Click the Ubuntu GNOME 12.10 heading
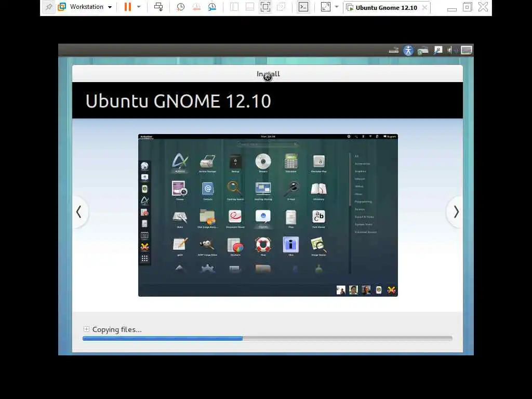The height and width of the screenshot is (399, 532). click(x=178, y=101)
